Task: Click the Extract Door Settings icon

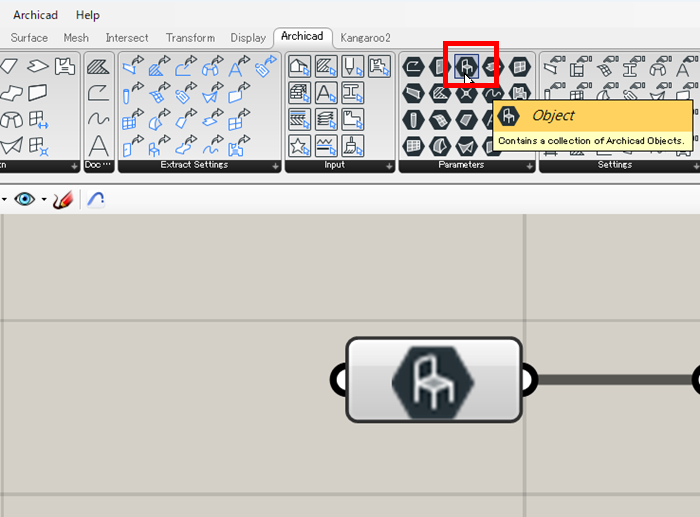Action: [132, 146]
